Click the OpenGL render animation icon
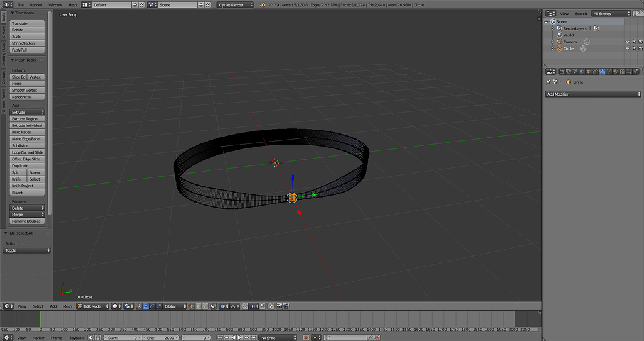 286,306
